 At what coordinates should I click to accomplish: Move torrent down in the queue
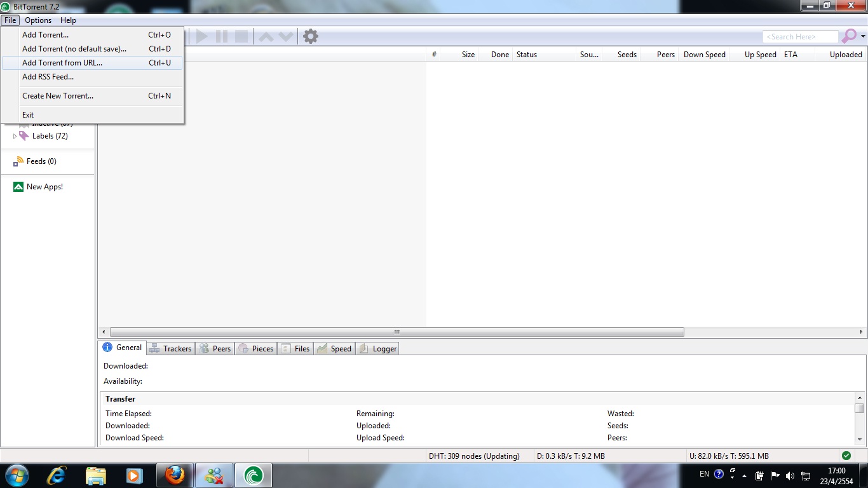tap(286, 37)
